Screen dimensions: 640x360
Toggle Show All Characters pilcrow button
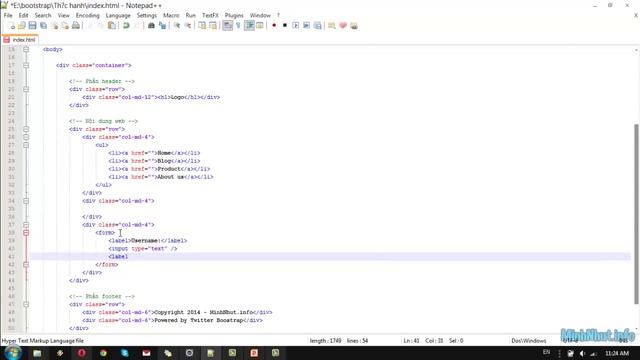[x=238, y=26]
